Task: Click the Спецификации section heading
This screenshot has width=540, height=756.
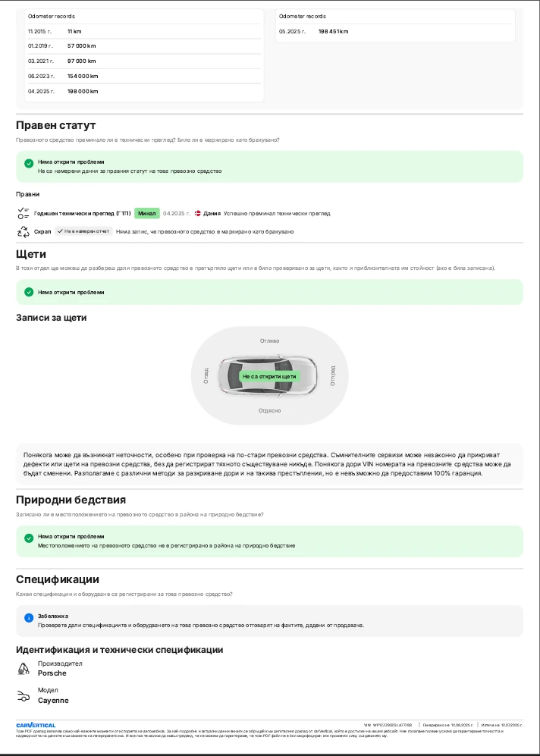Action: 58,579
